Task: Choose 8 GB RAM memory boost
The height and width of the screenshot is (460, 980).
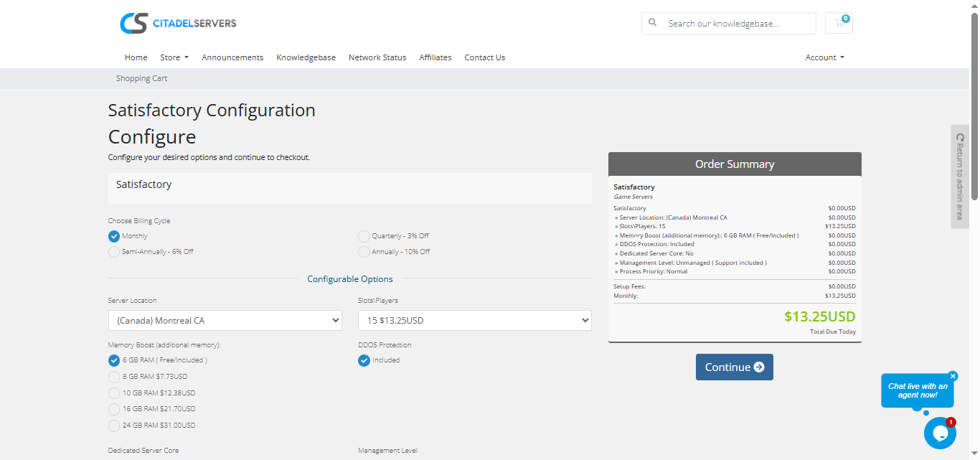Action: (x=114, y=377)
